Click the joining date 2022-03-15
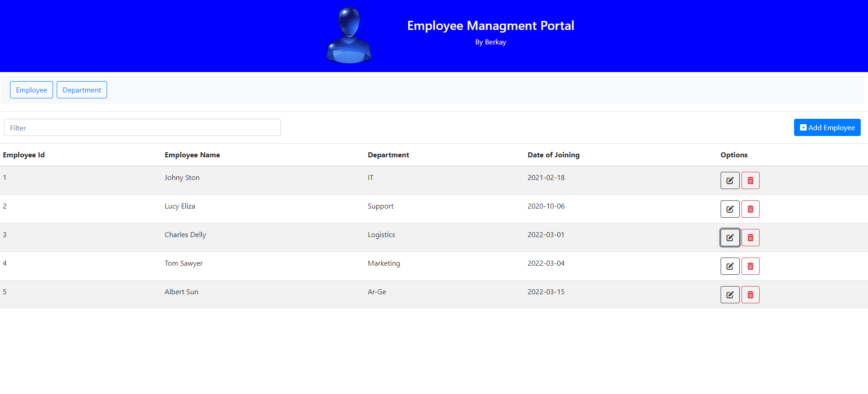The height and width of the screenshot is (394, 868). coord(546,292)
